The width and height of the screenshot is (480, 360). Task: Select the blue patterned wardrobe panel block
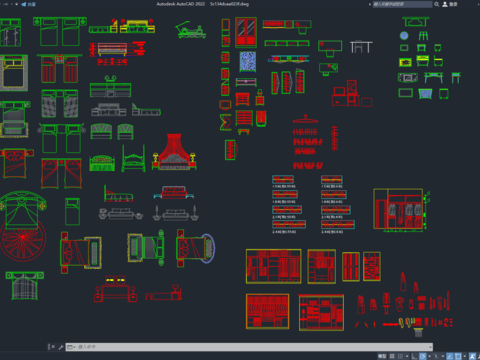pyautogui.click(x=248, y=62)
